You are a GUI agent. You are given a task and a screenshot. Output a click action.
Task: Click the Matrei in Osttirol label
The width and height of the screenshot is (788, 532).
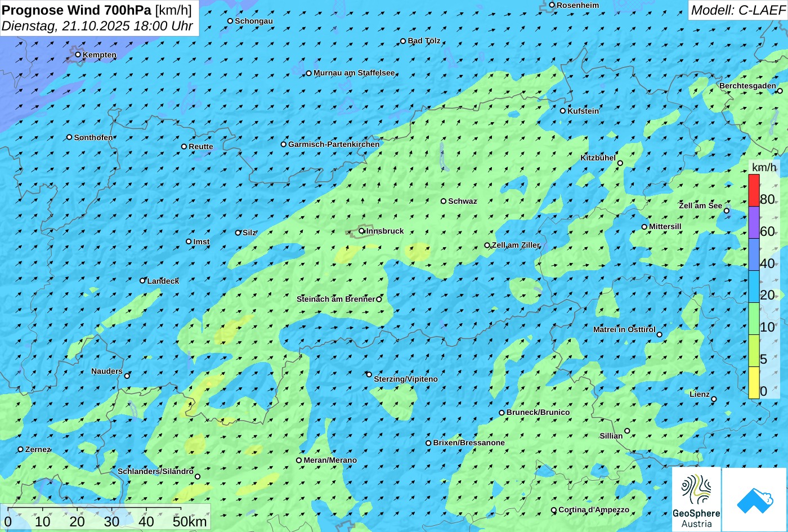pyautogui.click(x=624, y=329)
